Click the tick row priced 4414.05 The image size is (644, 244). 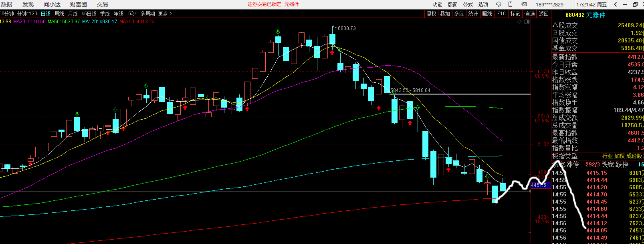(598, 230)
